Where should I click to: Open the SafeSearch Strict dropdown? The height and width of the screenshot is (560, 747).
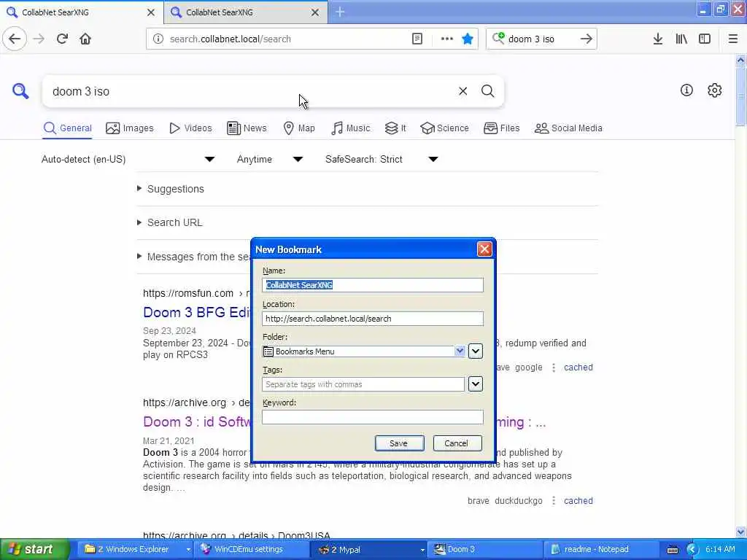pos(382,159)
